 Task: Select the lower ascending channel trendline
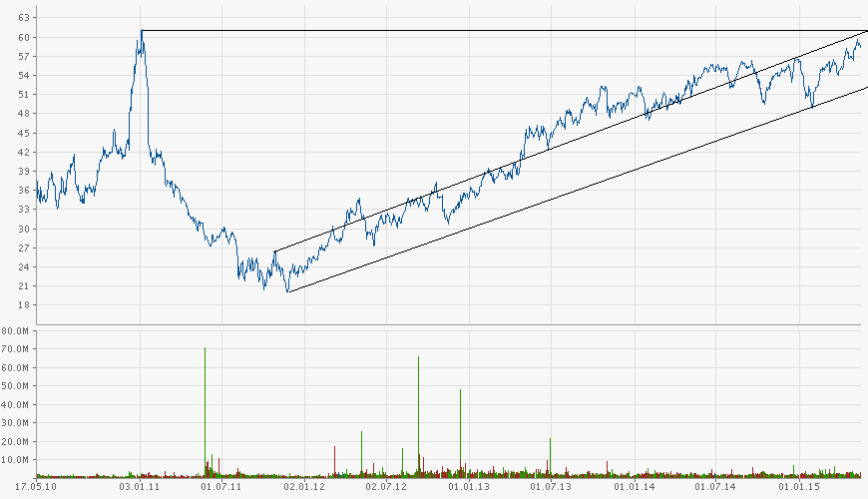point(574,190)
